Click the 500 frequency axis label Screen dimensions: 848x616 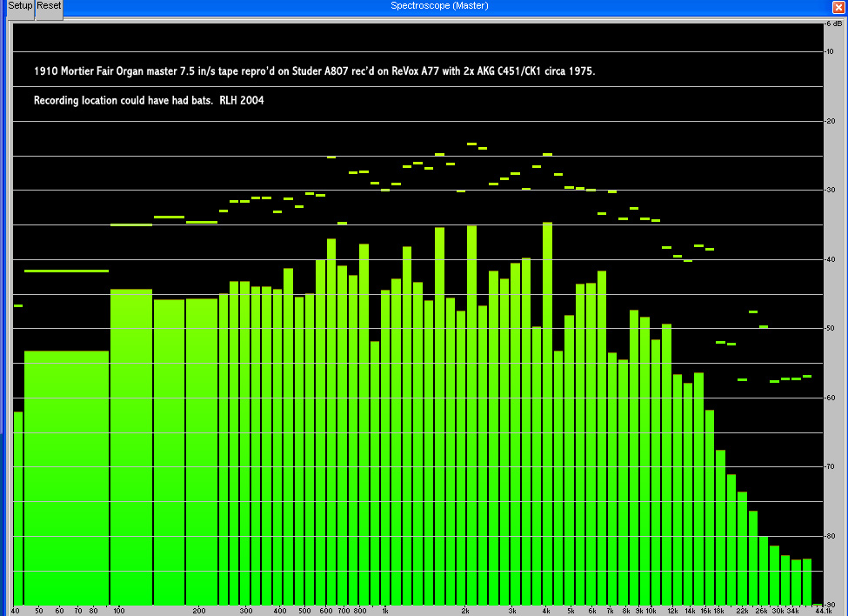tap(304, 611)
